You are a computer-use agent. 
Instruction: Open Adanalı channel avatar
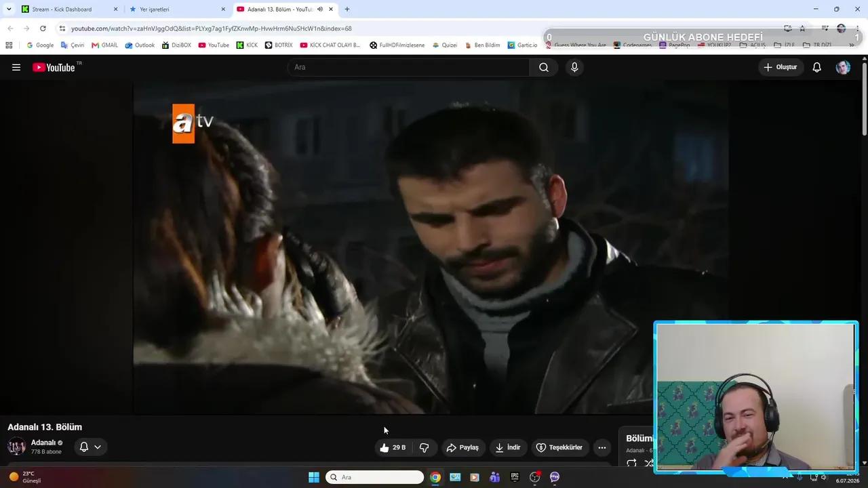[16, 446]
